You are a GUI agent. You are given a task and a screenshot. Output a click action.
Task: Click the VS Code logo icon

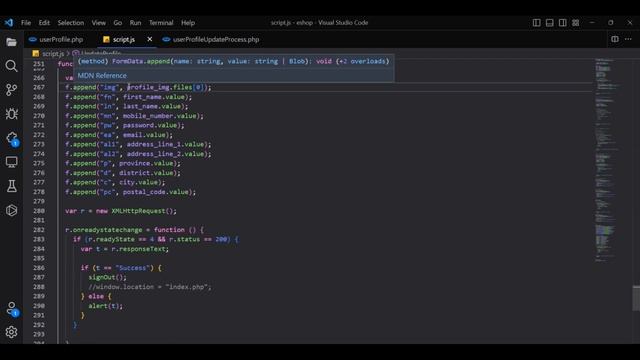pyautogui.click(x=9, y=22)
